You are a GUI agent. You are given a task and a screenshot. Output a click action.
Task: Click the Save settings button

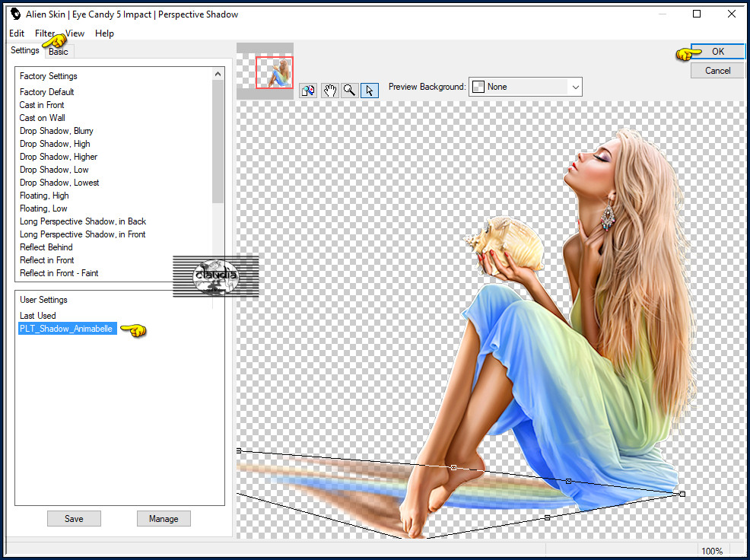tap(74, 518)
